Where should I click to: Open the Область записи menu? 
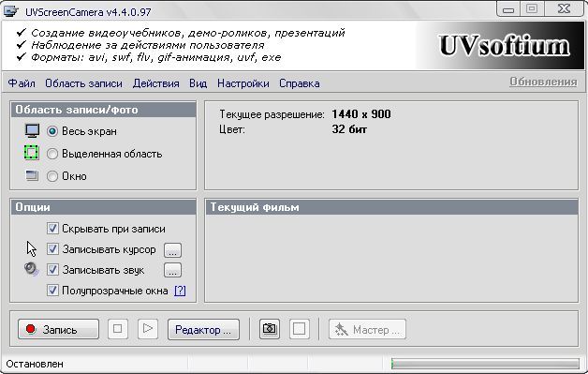(x=83, y=83)
